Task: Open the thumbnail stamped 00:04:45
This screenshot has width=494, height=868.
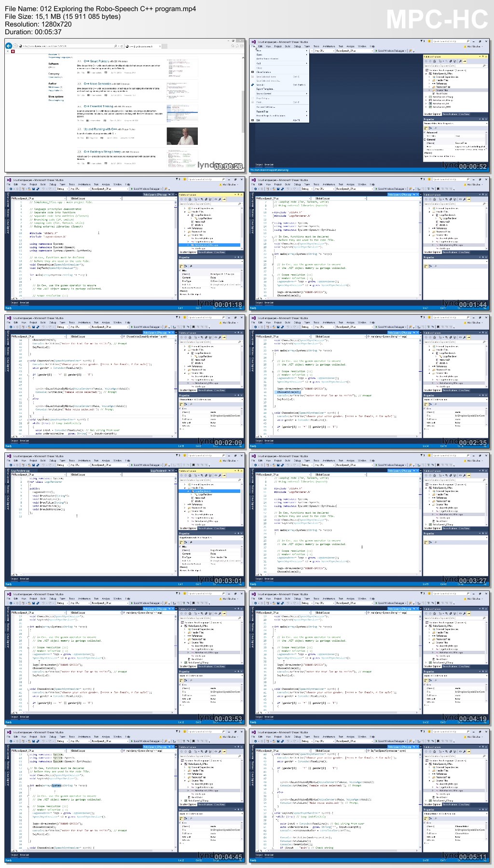Action: [124, 796]
